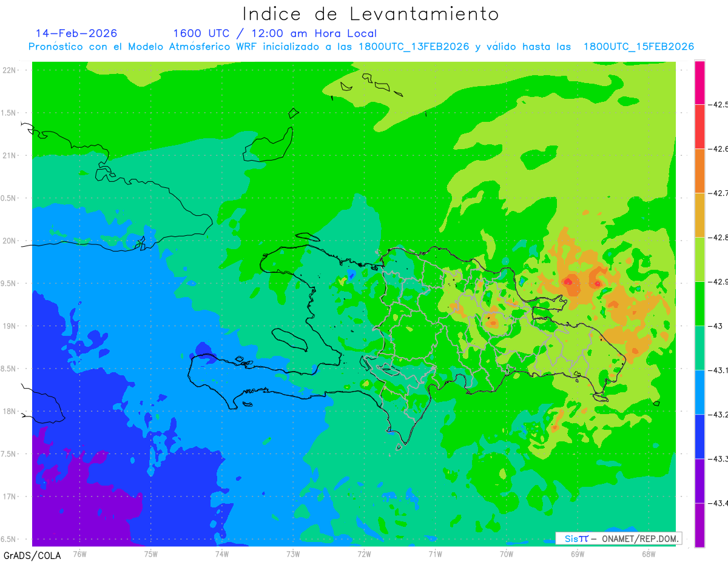Click the '69W' longitude label
This screenshot has height=562, width=728.
point(578,554)
